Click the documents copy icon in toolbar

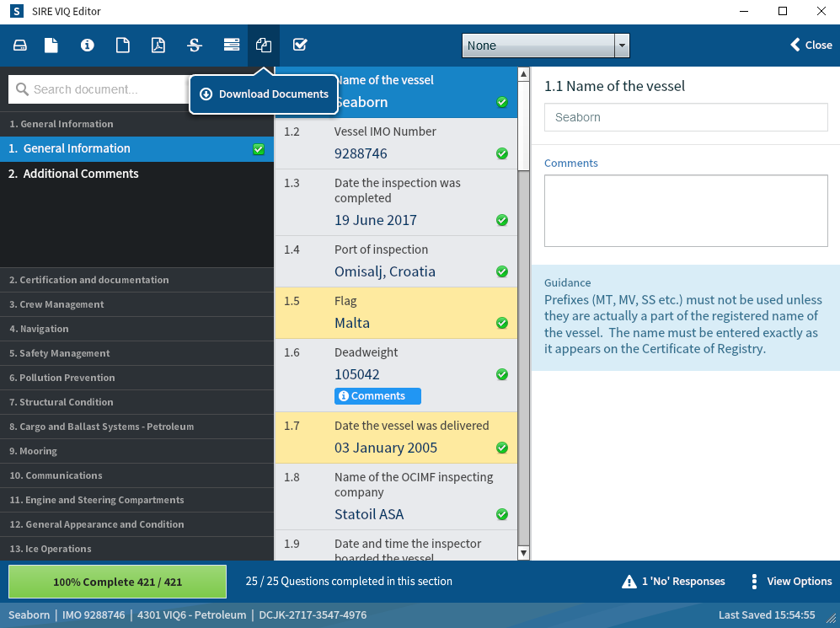[264, 46]
